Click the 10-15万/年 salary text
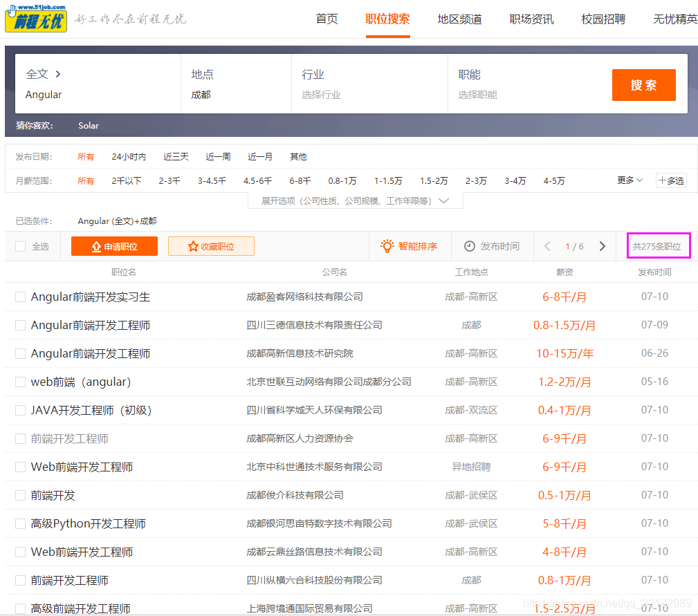The width and height of the screenshot is (698, 616). [x=565, y=353]
